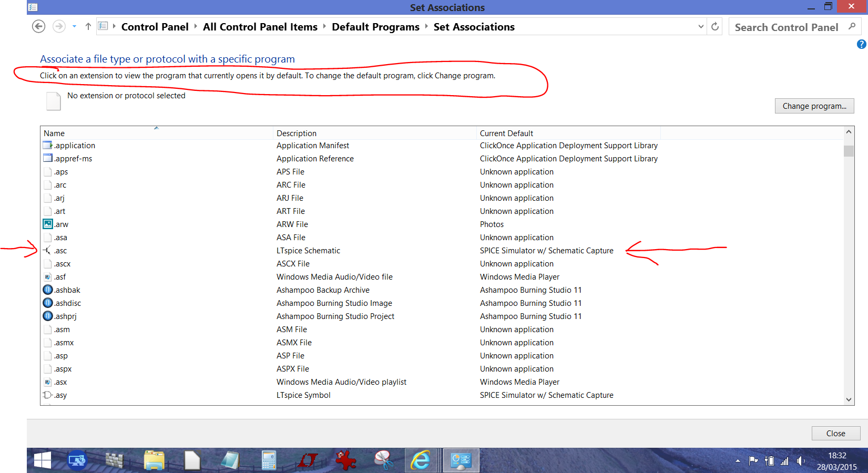The image size is (868, 473).
Task: Open File Explorer from taskbar
Action: click(x=154, y=460)
